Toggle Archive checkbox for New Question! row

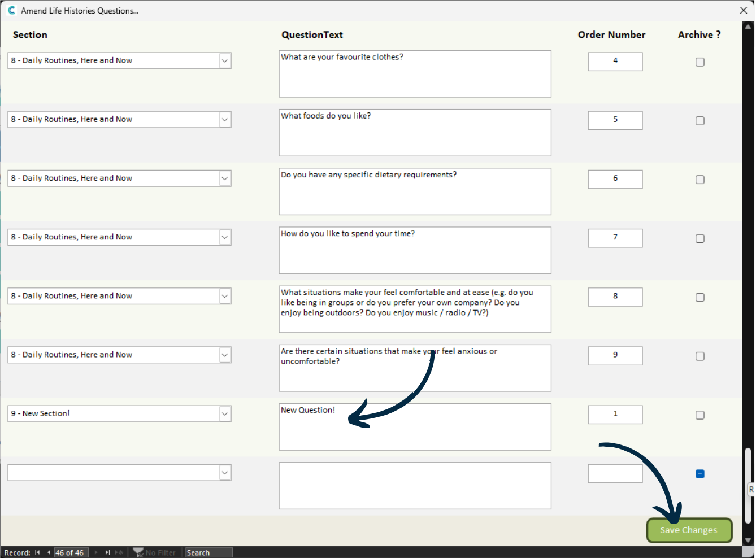[x=699, y=415]
